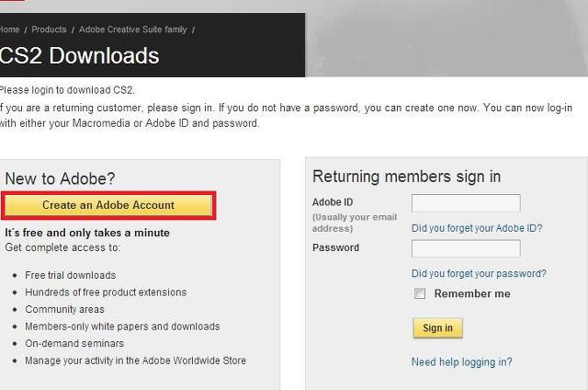Follow the 'Need help logging in?' link
Image resolution: width=588 pixels, height=390 pixels.
461,361
